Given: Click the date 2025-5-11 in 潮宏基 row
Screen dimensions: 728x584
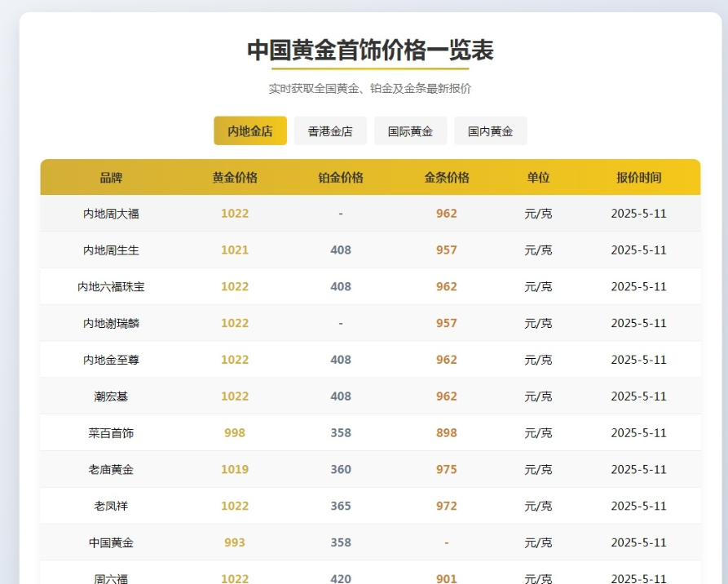Looking at the screenshot, I should 639,396.
